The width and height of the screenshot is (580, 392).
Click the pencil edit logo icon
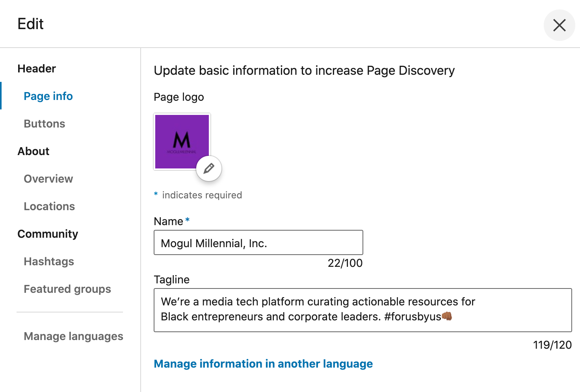(209, 168)
